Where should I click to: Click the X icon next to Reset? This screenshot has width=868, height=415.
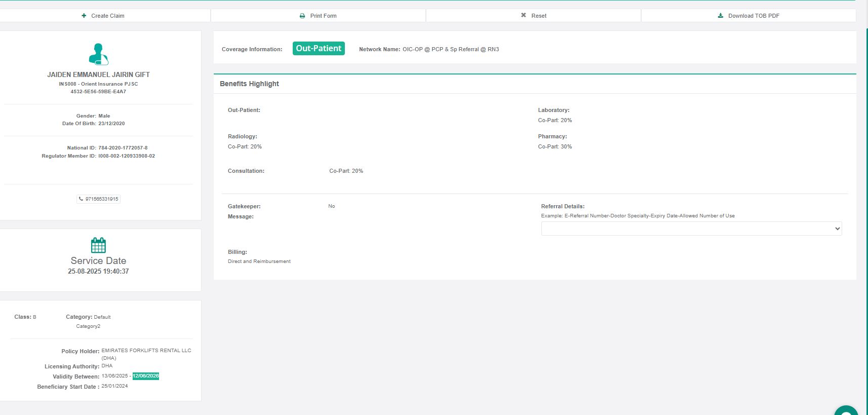pos(524,15)
